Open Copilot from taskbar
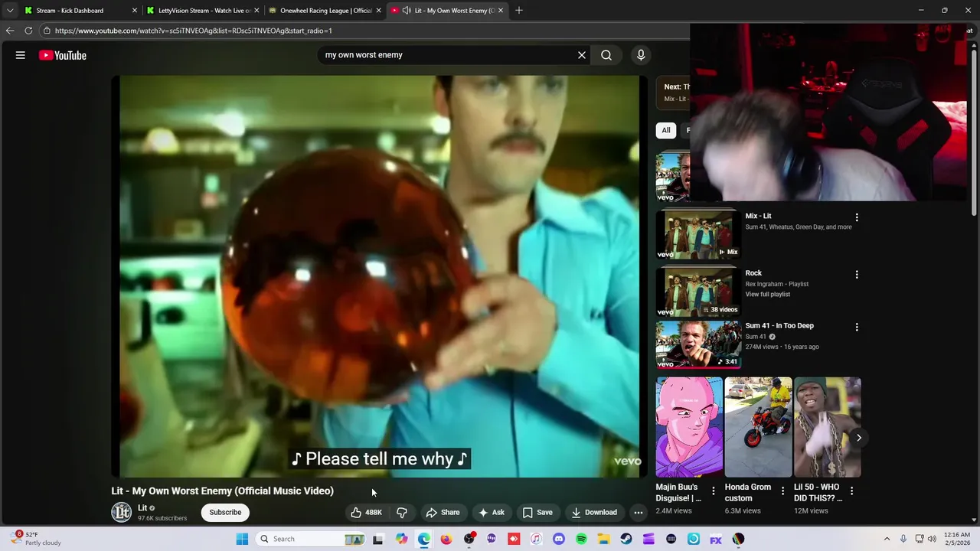The width and height of the screenshot is (980, 551). 402,539
